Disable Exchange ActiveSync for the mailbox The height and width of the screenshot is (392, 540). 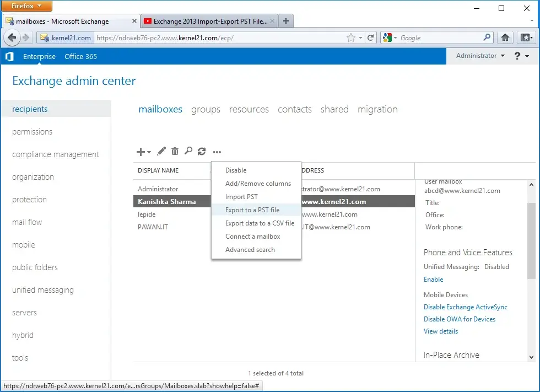point(466,307)
